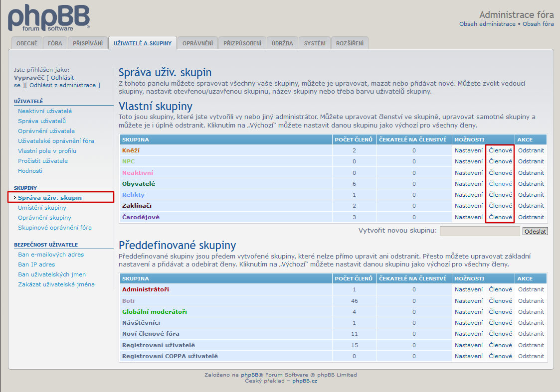560x392 pixels.
Task: View Členové of Administrátoři group
Action: coord(500,289)
